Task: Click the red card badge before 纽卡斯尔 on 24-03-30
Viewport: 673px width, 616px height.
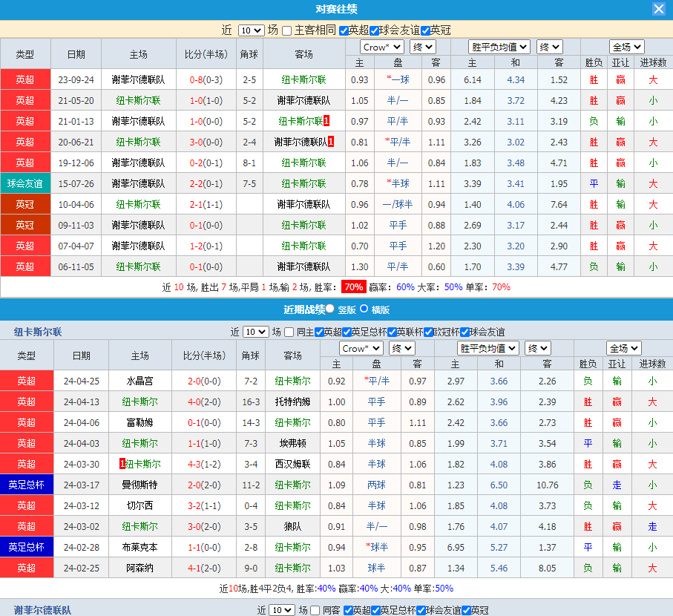Action: [122, 464]
